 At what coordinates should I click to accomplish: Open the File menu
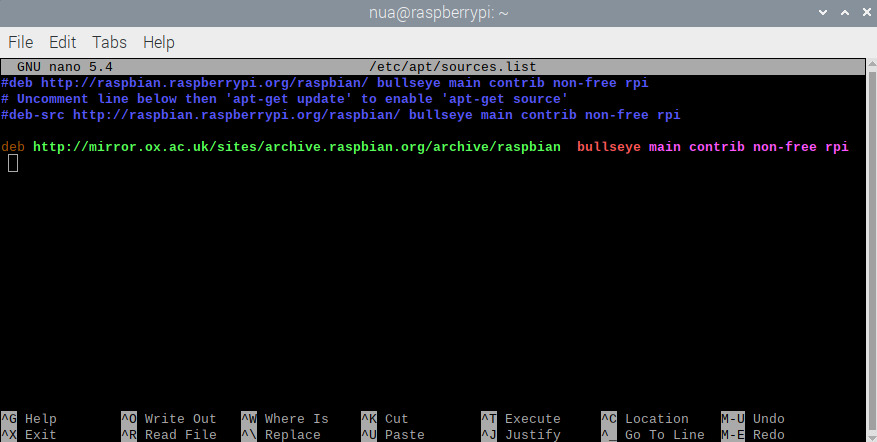[x=21, y=42]
